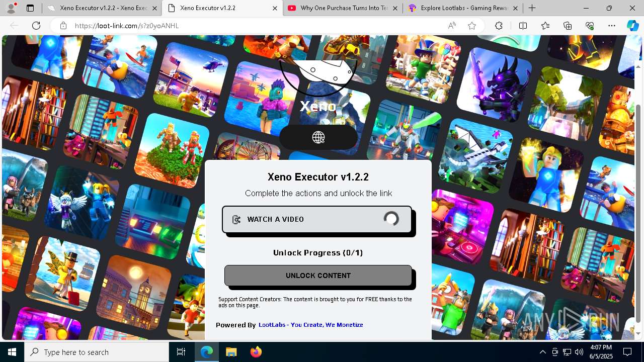Close the active Xeno Executor v1.2.2 tab
This screenshot has width=644, height=362.
pyautogui.click(x=275, y=8)
